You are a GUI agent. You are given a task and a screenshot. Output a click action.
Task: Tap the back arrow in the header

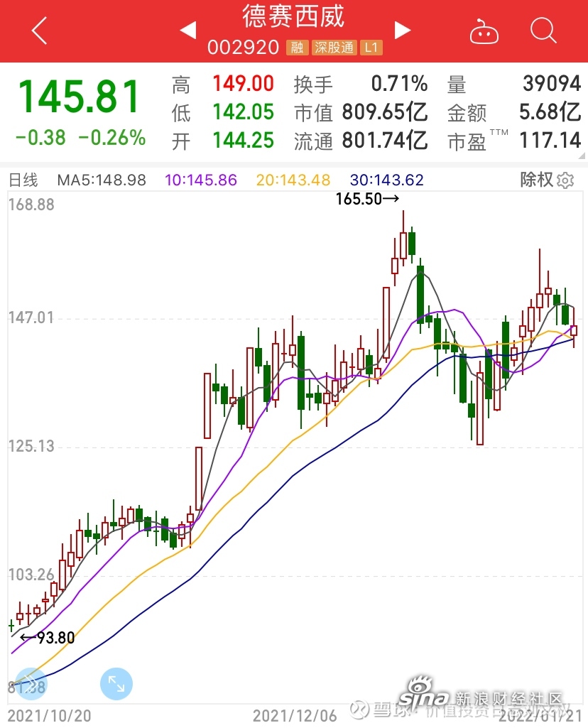point(40,31)
